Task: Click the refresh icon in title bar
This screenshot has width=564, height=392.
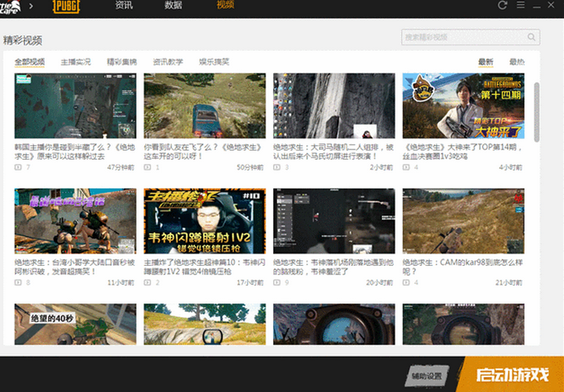Action: tap(502, 5)
